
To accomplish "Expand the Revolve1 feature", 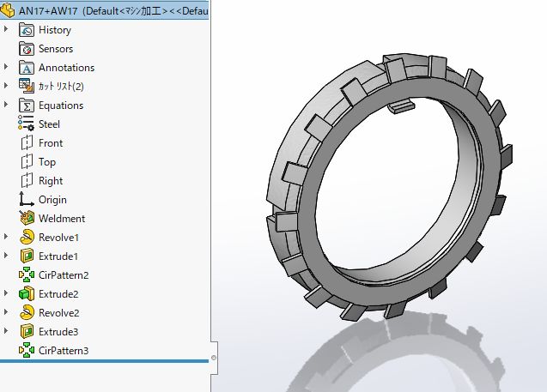I will (x=6, y=236).
